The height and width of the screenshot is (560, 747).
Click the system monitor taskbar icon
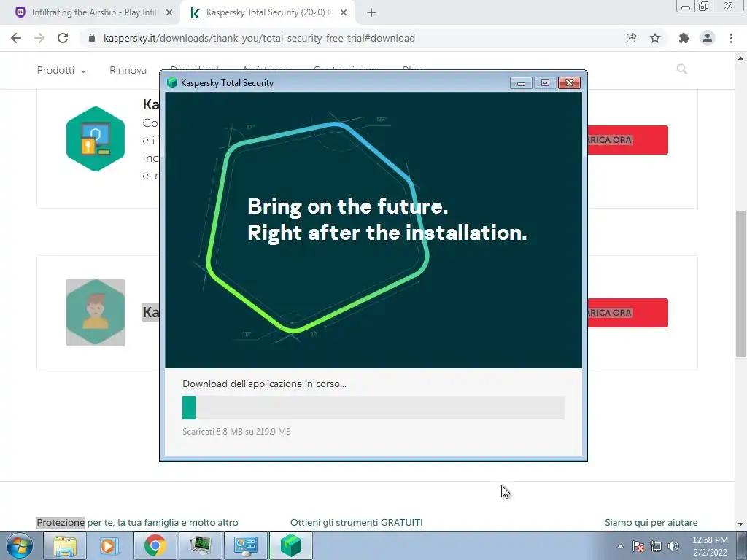200,545
